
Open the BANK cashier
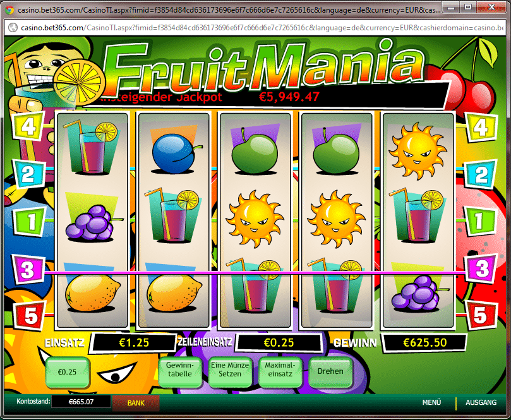pos(136,403)
